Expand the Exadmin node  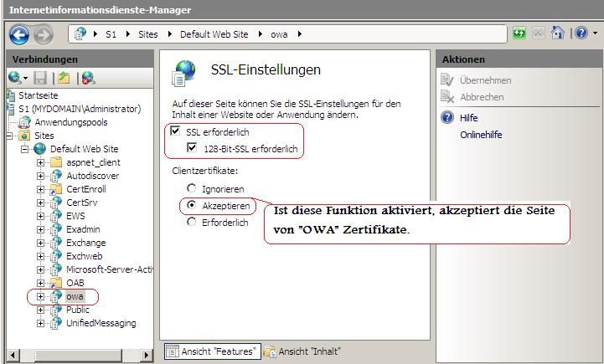click(x=40, y=230)
